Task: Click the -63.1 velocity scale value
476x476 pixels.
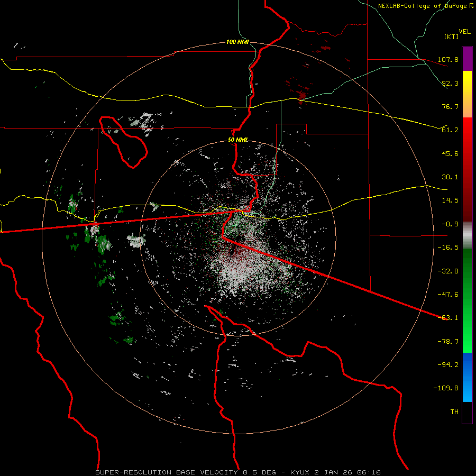Action: click(x=448, y=318)
